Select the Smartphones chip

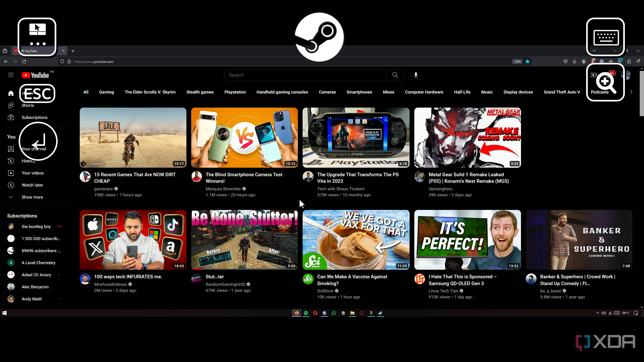coord(359,92)
